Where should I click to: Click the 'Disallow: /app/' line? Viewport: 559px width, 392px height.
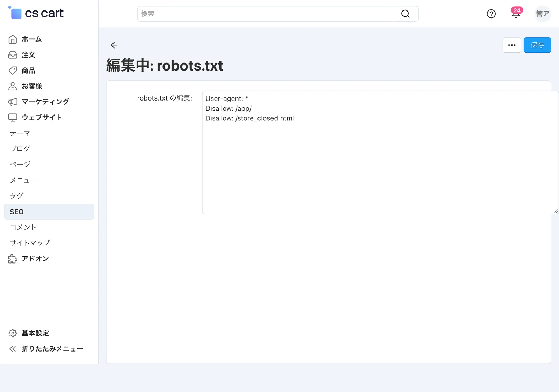pos(228,109)
